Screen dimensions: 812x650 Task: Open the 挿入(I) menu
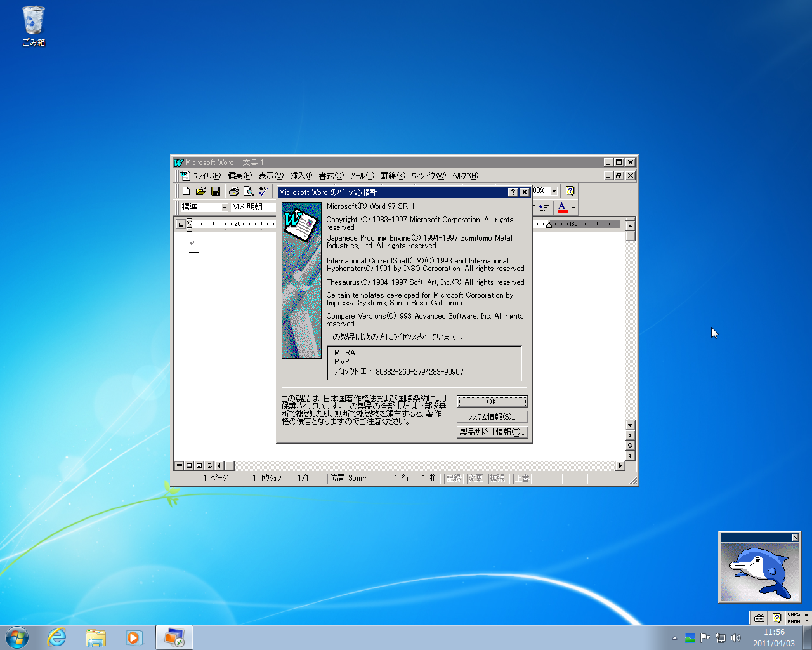[301, 176]
